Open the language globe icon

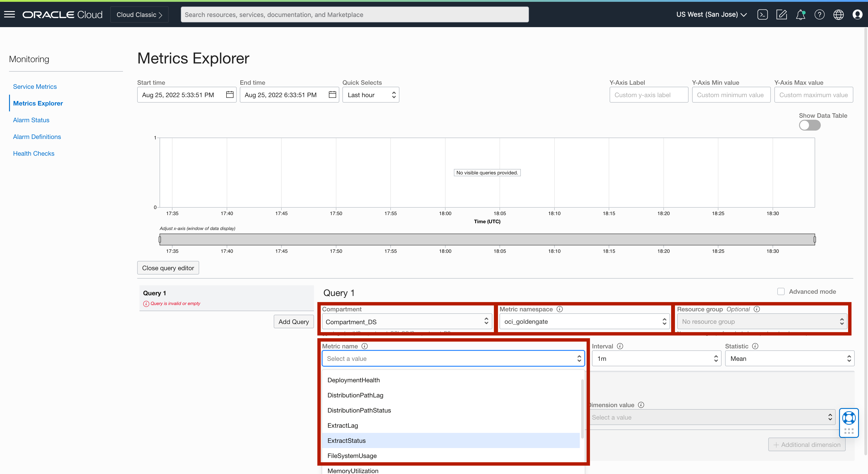(x=838, y=14)
